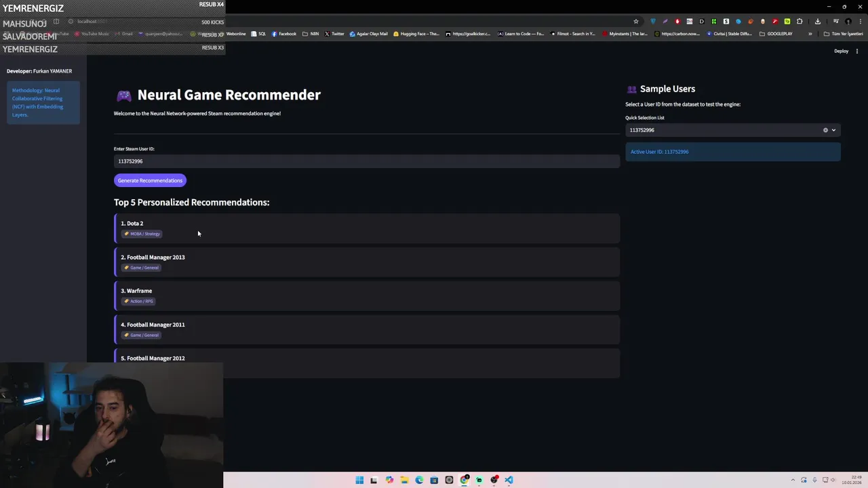
Task: Select the Football Manager 2012 recommendation
Action: click(x=367, y=363)
